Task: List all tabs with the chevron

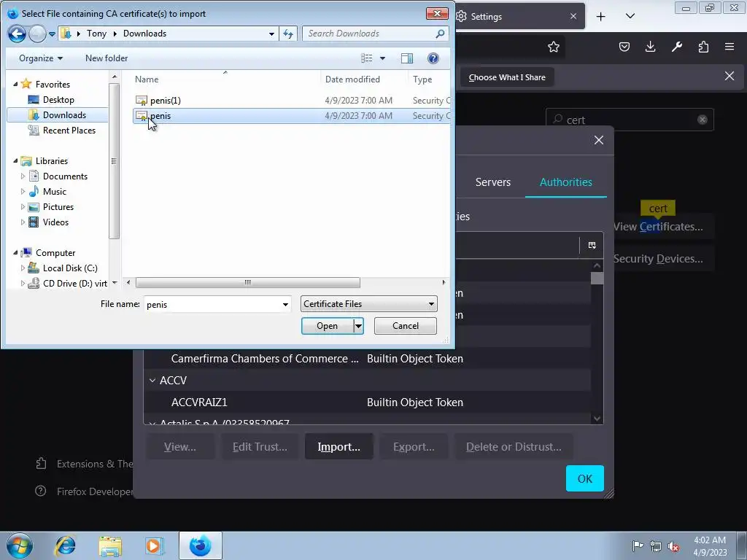Action: (x=630, y=16)
